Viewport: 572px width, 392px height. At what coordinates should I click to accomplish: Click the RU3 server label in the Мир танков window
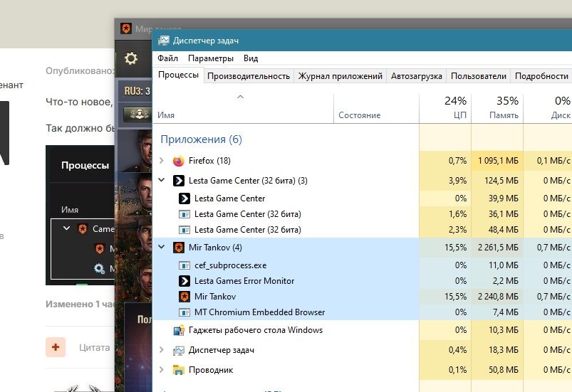137,91
